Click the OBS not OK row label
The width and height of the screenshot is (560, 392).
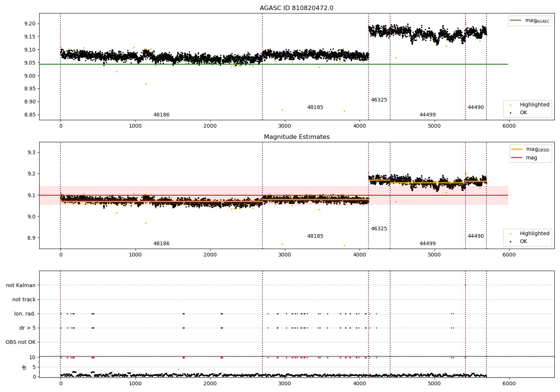pos(21,342)
